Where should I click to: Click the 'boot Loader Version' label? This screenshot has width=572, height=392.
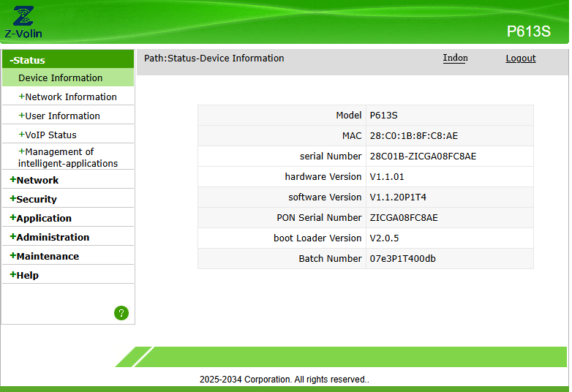(317, 238)
